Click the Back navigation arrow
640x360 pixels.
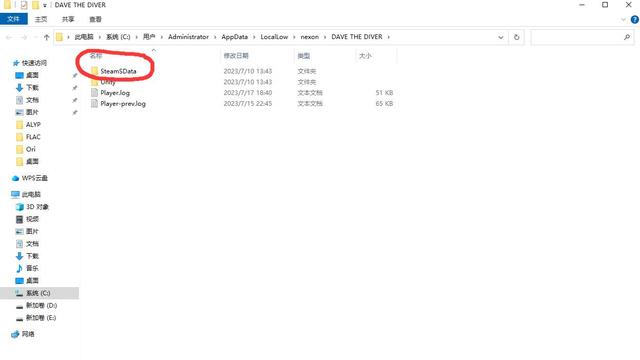pyautogui.click(x=9, y=37)
